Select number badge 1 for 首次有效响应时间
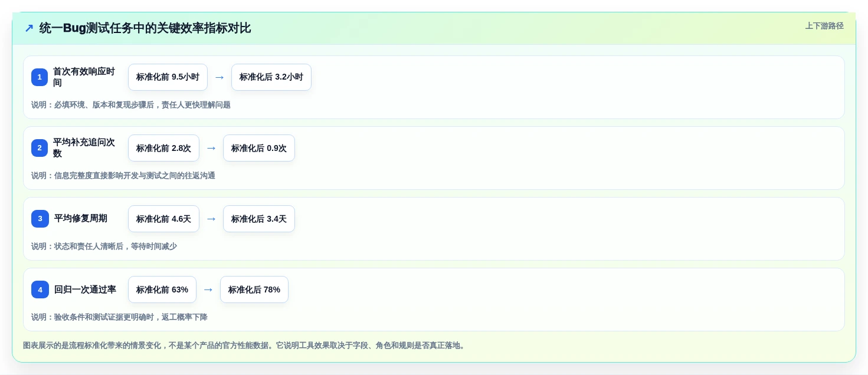The height and width of the screenshot is (375, 868). [x=40, y=77]
